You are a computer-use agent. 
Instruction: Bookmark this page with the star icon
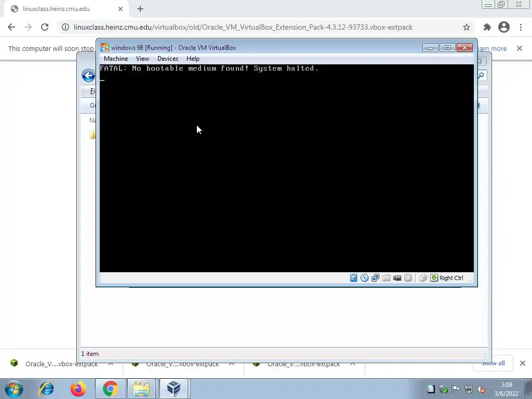point(467,27)
